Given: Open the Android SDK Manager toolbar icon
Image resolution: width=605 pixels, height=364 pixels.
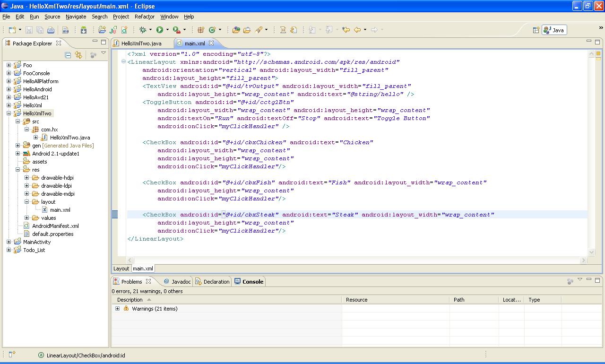Looking at the screenshot, I should tap(84, 29).
